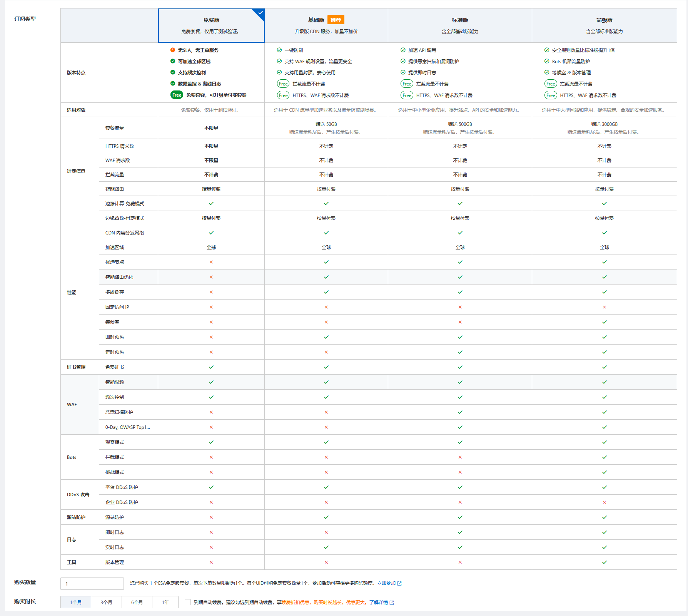Select the 免费版 plan card
Image resolution: width=688 pixels, height=616 pixels.
click(x=211, y=25)
